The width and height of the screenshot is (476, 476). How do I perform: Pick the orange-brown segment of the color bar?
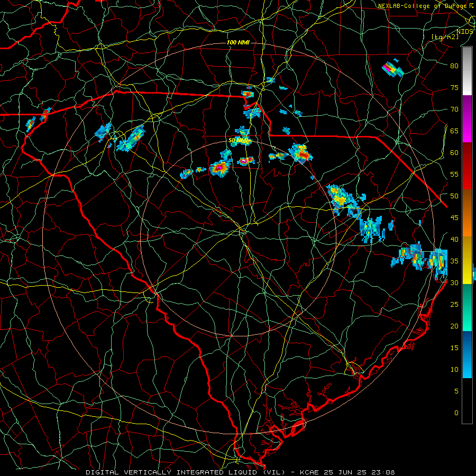467,213
